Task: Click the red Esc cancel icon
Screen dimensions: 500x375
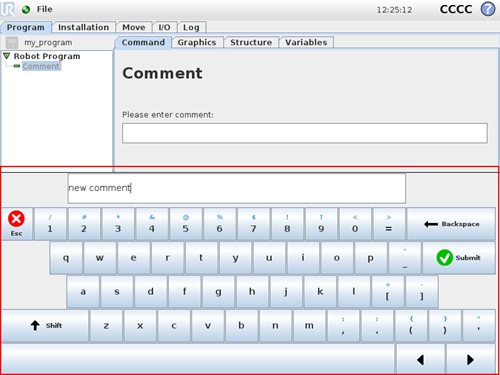Action: 16,219
